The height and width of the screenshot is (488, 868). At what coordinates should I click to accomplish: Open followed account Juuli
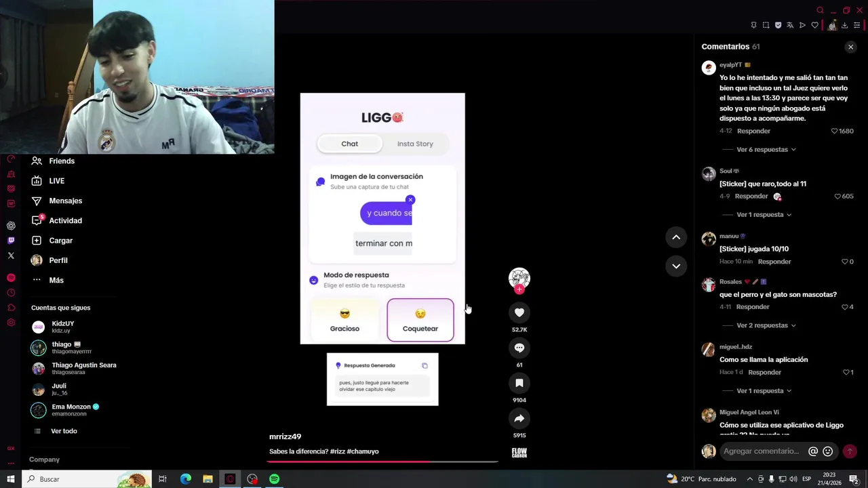click(x=50, y=389)
